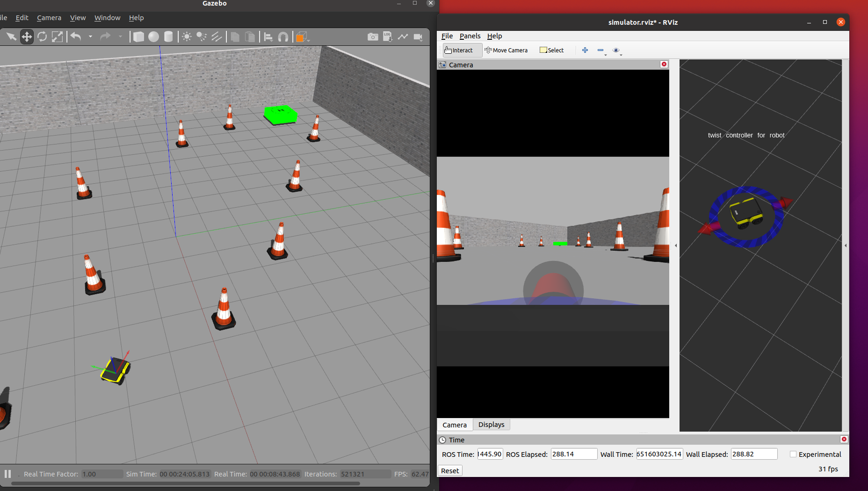This screenshot has width=868, height=491.
Task: Open the data logger in Gazebo
Action: (388, 36)
